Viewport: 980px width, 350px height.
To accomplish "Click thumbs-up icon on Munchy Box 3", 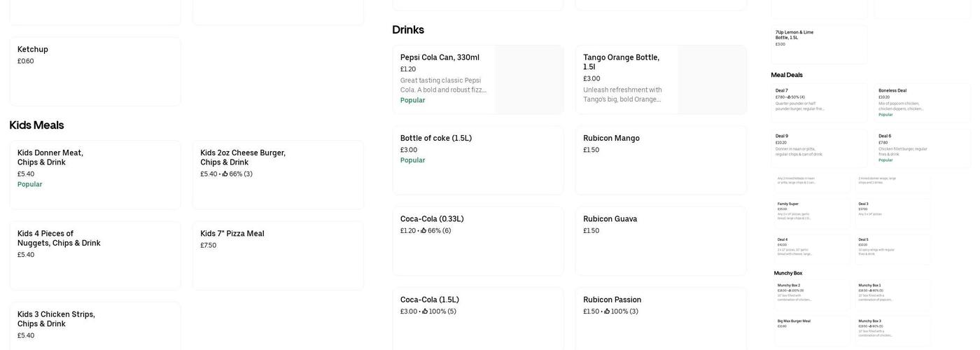I will (872, 326).
